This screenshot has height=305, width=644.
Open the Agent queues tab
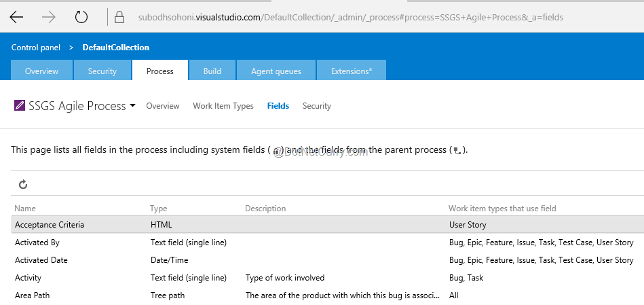pos(276,71)
